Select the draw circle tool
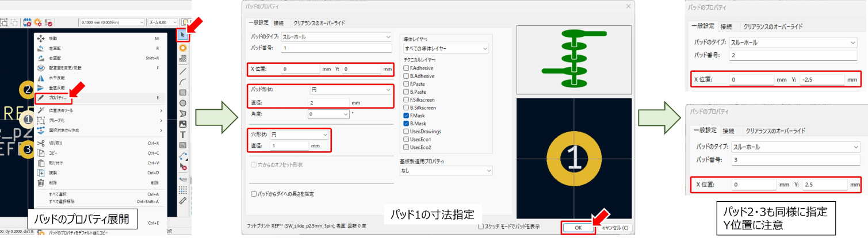 [183, 102]
